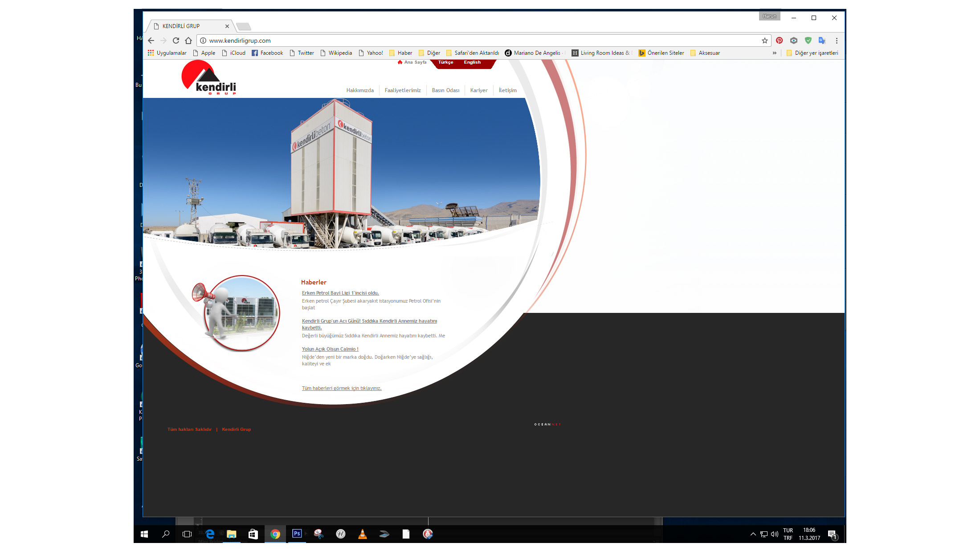Click Tüm haberleri görmek için tıklayınız
This screenshot has height=551, width=980.
pyautogui.click(x=342, y=388)
